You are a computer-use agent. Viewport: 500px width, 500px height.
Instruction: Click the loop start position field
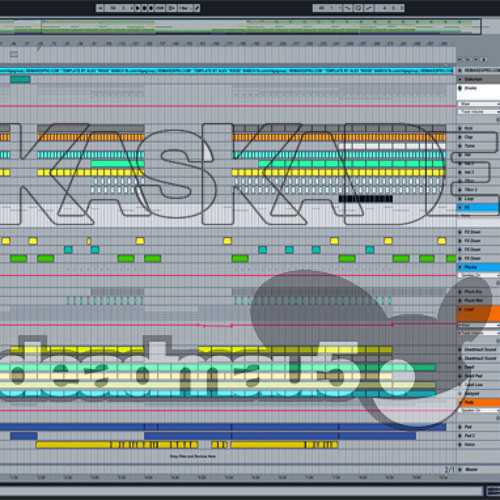(x=327, y=8)
